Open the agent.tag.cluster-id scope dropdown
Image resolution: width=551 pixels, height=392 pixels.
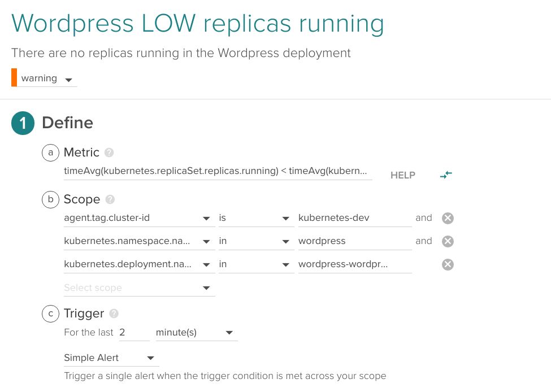click(x=139, y=218)
